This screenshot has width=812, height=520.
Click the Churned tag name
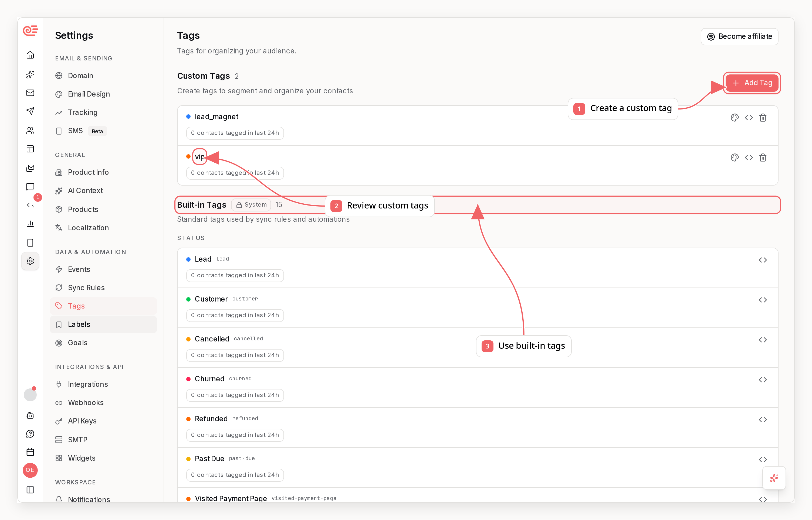[209, 378]
